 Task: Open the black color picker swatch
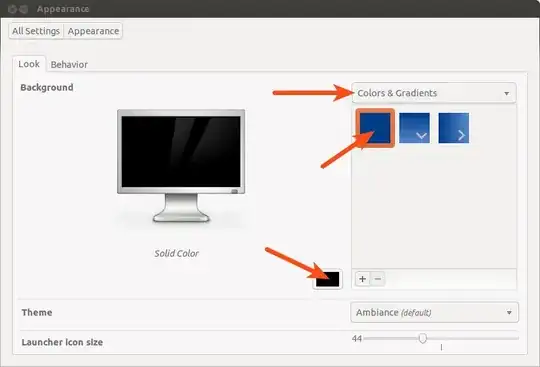pyautogui.click(x=328, y=279)
